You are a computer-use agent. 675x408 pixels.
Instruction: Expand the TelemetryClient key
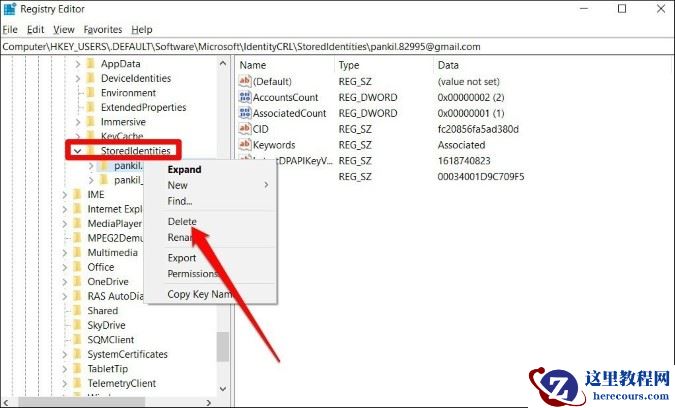[65, 384]
